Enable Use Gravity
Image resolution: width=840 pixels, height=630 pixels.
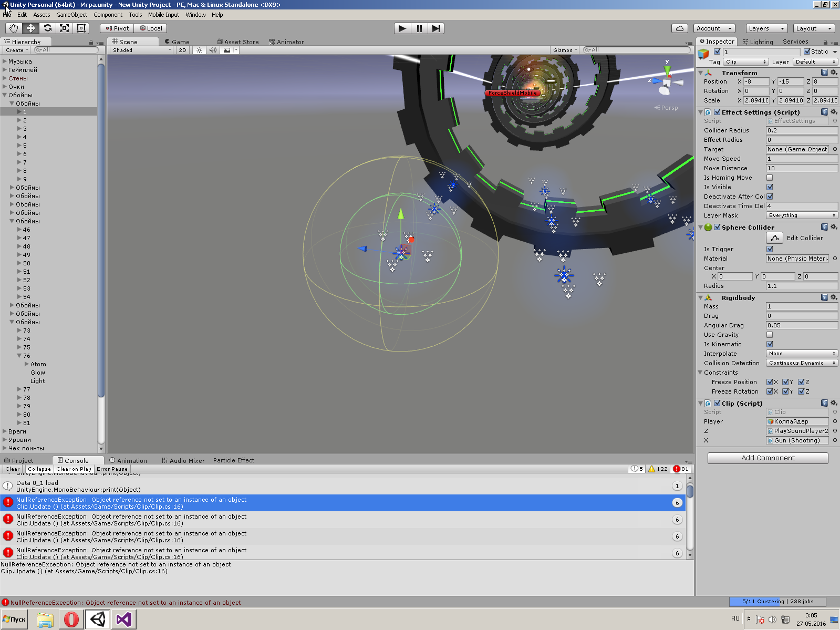(x=770, y=335)
